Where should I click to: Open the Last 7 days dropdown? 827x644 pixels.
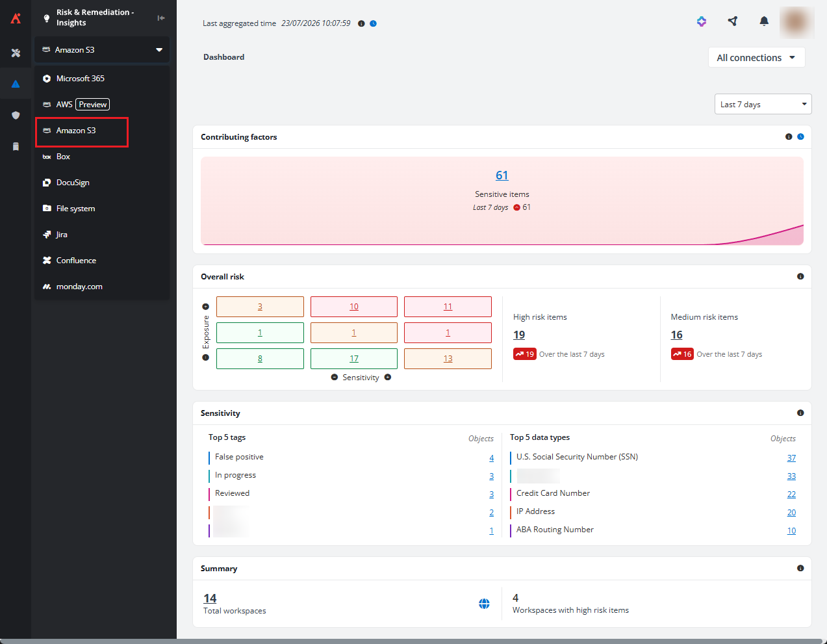click(x=763, y=104)
